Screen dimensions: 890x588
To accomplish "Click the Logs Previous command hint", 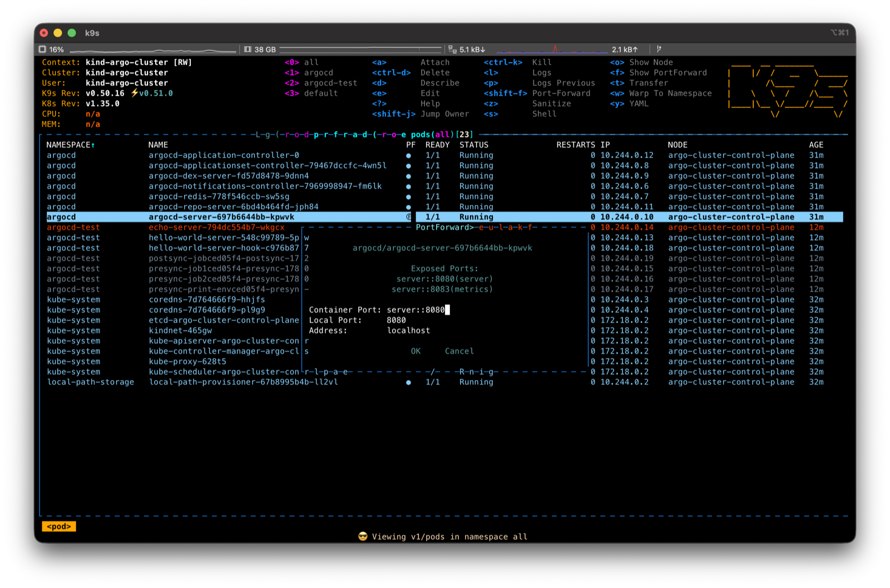I will (x=563, y=83).
